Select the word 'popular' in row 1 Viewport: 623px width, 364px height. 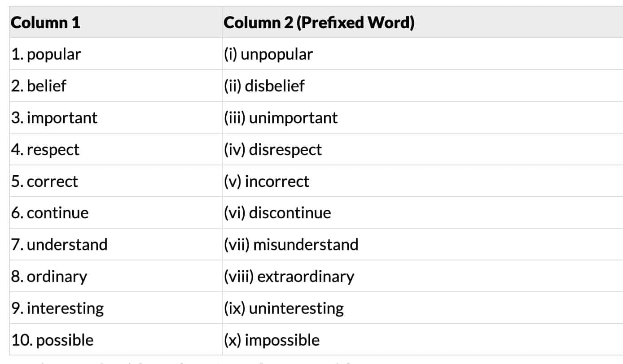pos(54,54)
